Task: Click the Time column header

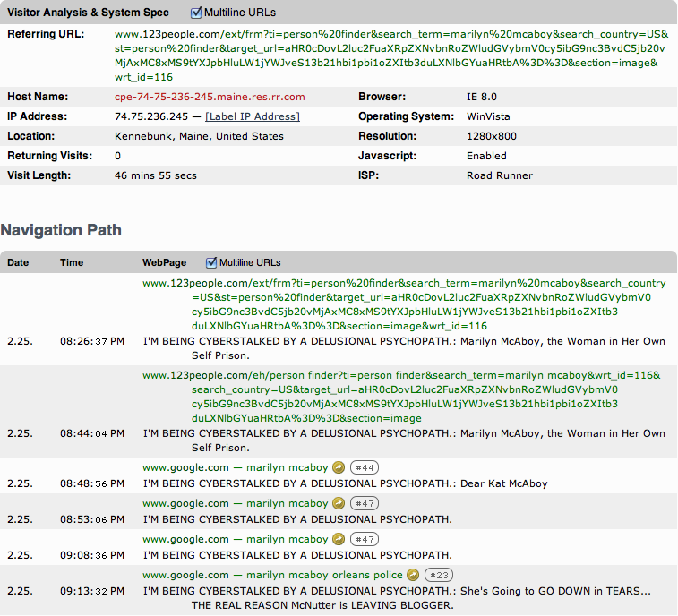Action: tap(72, 262)
